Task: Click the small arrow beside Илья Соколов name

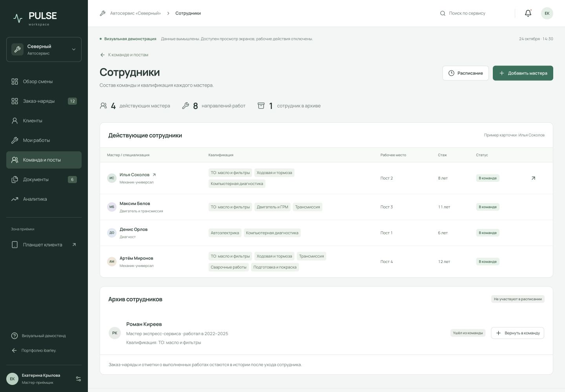Action: pyautogui.click(x=154, y=175)
